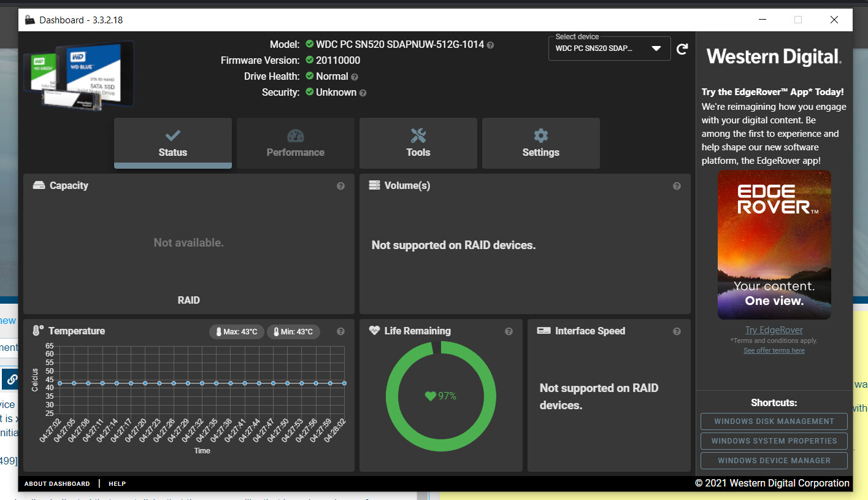The height and width of the screenshot is (500, 868).
Task: Open Windows Device Manager shortcut
Action: click(774, 461)
